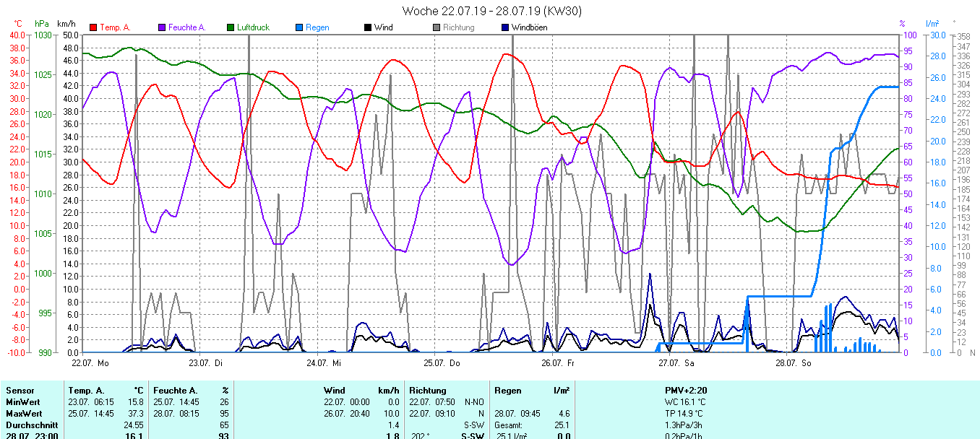Click the l/m² axis unit at top right

coord(932,24)
